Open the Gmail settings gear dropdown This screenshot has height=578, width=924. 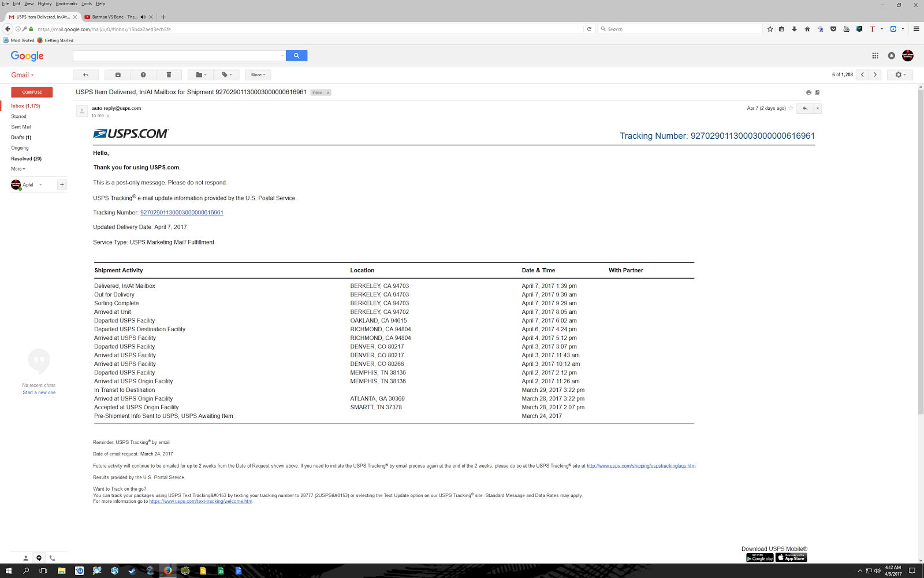click(900, 75)
